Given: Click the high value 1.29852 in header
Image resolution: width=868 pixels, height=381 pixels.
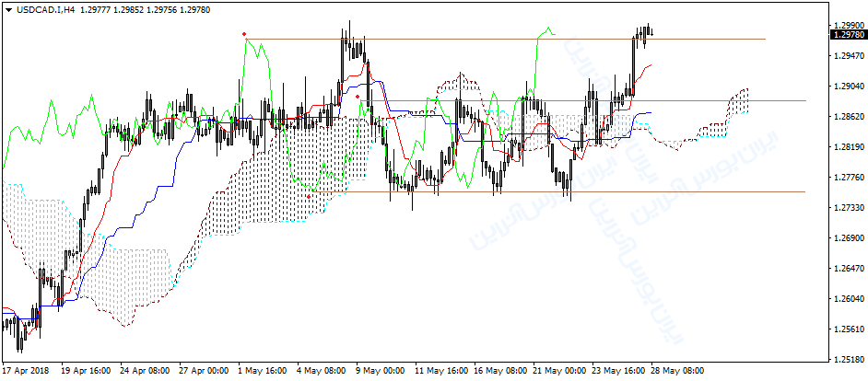Looking at the screenshot, I should (127, 9).
